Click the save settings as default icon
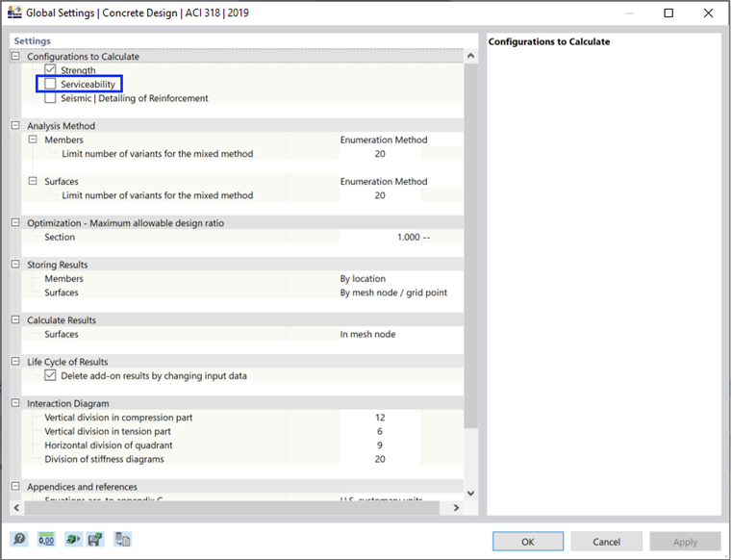 tap(95, 540)
